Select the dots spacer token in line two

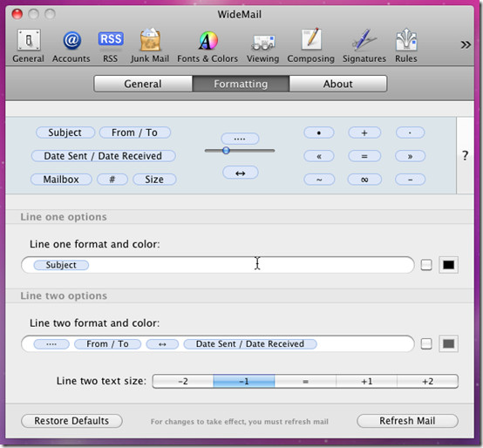pyautogui.click(x=51, y=344)
